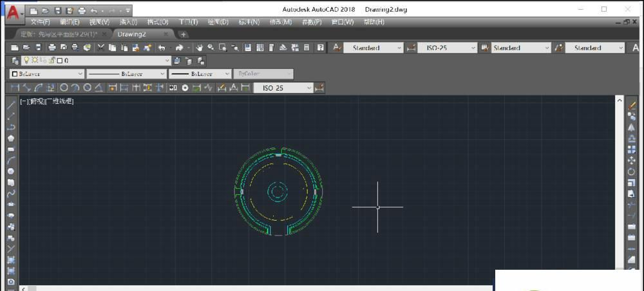Open the ByLayer color dropdown
The height and width of the screenshot is (291, 644).
(x=46, y=74)
